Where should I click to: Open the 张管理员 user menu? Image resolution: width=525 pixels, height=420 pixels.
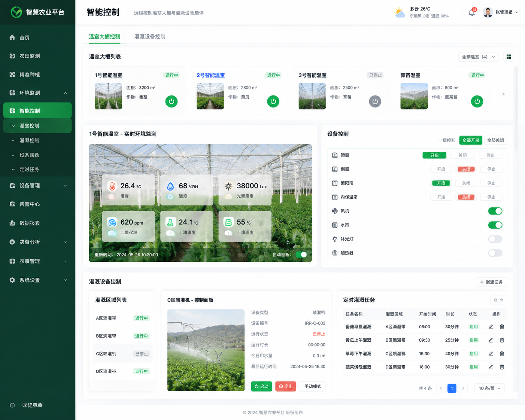(501, 12)
